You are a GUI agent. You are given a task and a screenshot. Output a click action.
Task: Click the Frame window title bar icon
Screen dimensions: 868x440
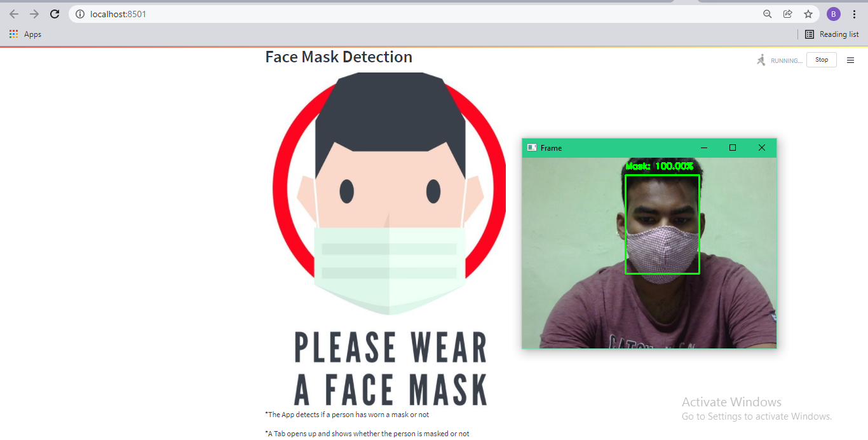(x=531, y=148)
